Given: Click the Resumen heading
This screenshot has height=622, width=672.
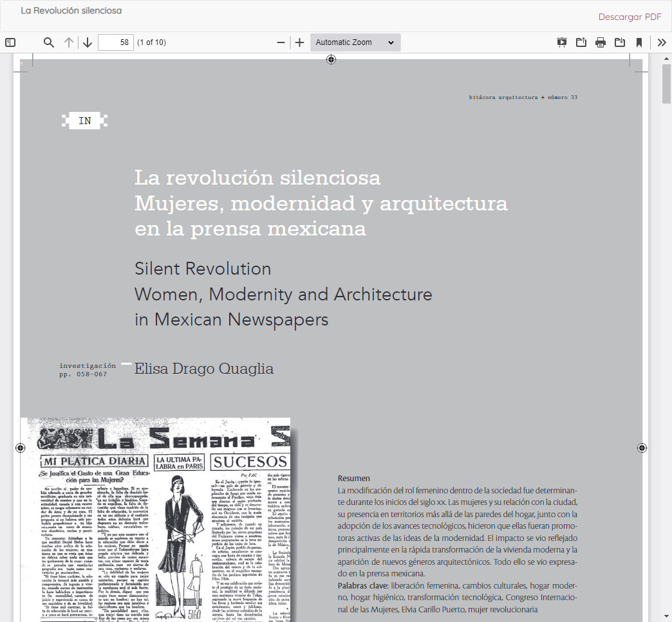Looking at the screenshot, I should (x=353, y=479).
